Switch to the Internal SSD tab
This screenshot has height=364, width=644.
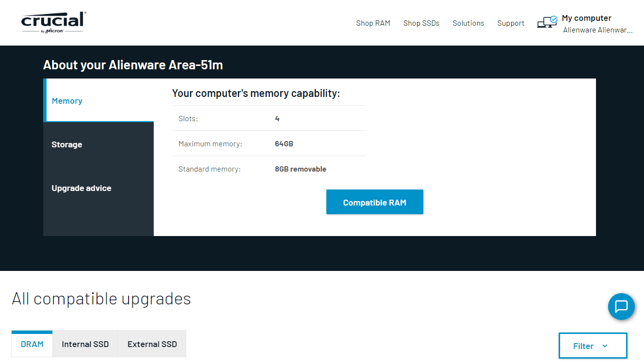coord(85,344)
